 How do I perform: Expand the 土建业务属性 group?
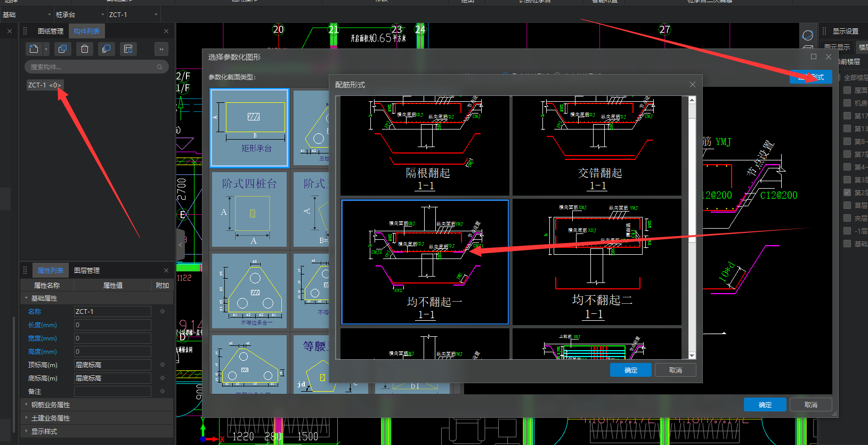(x=26, y=418)
